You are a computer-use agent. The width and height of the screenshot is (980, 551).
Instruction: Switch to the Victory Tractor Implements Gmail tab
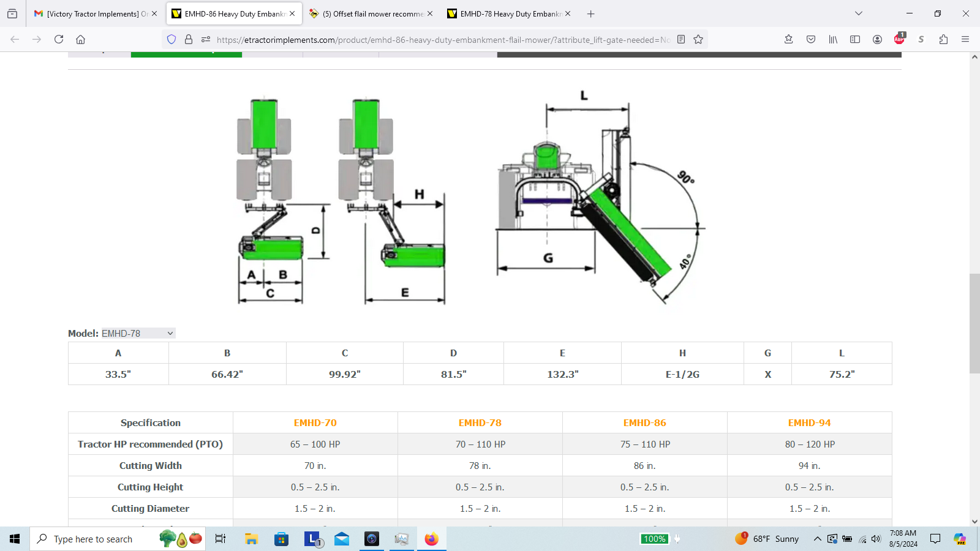click(x=92, y=13)
